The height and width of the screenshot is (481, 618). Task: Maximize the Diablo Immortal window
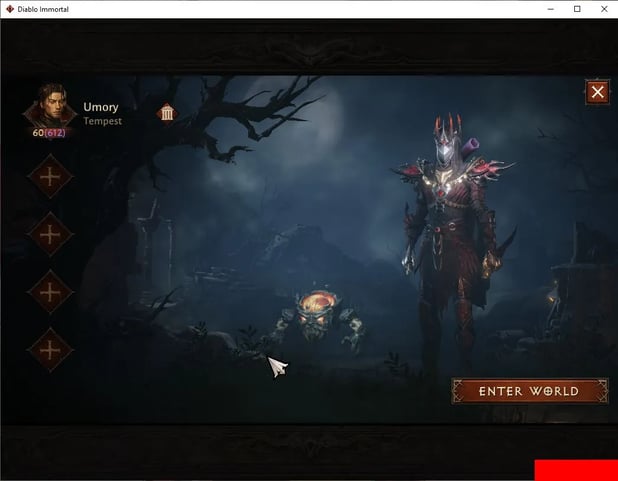click(x=577, y=9)
